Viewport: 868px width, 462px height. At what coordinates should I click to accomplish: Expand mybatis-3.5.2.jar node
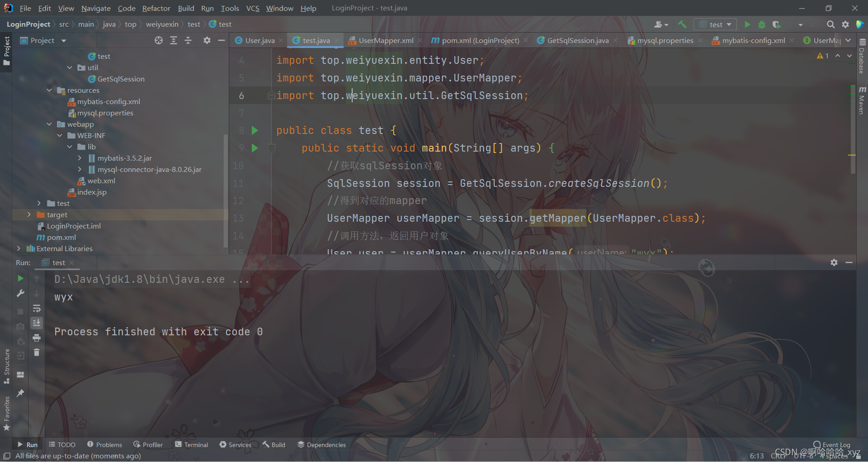pos(80,158)
